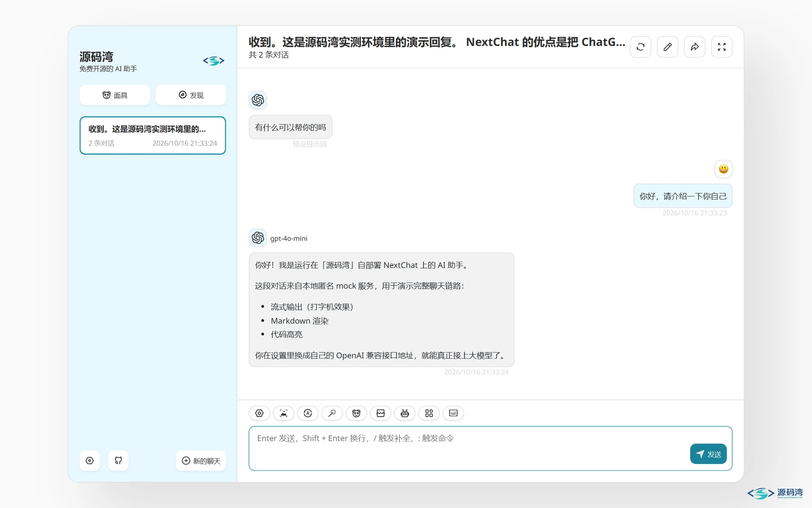Click the upload image icon in the toolbar
The width and height of the screenshot is (812, 508).
coord(284,413)
